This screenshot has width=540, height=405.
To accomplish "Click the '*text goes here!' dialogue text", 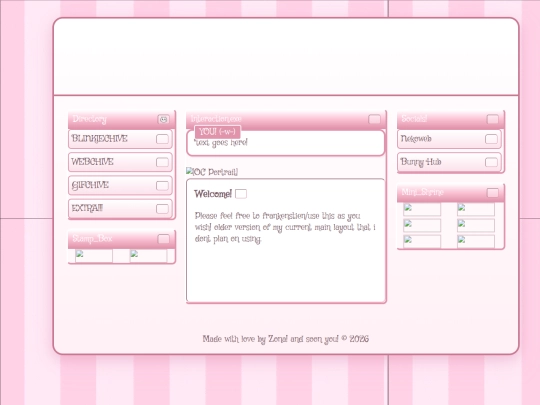I will (x=221, y=143).
